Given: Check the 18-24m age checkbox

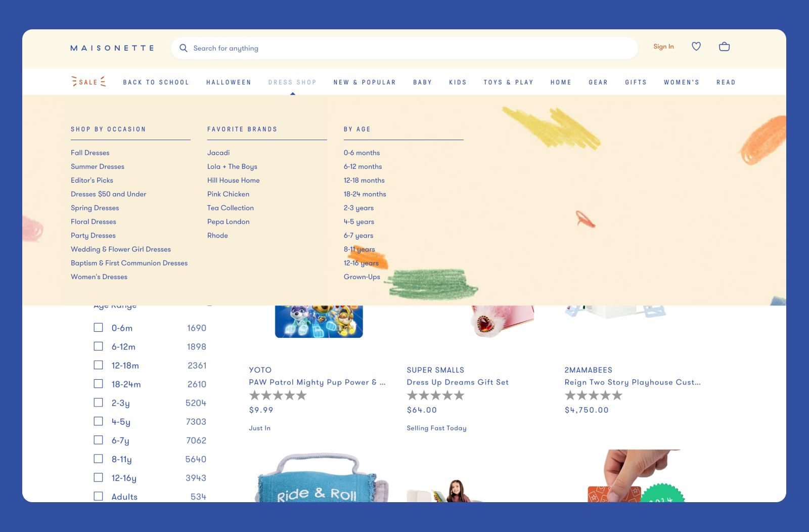Looking at the screenshot, I should (x=98, y=384).
